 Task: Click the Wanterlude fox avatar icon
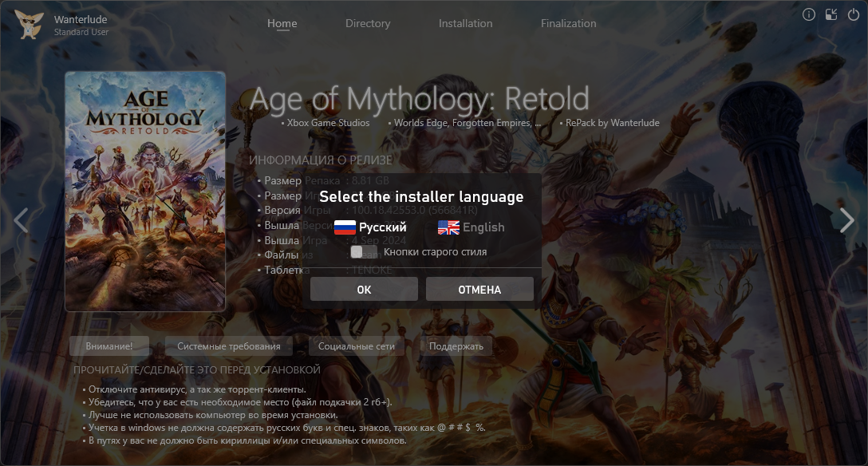(x=31, y=23)
